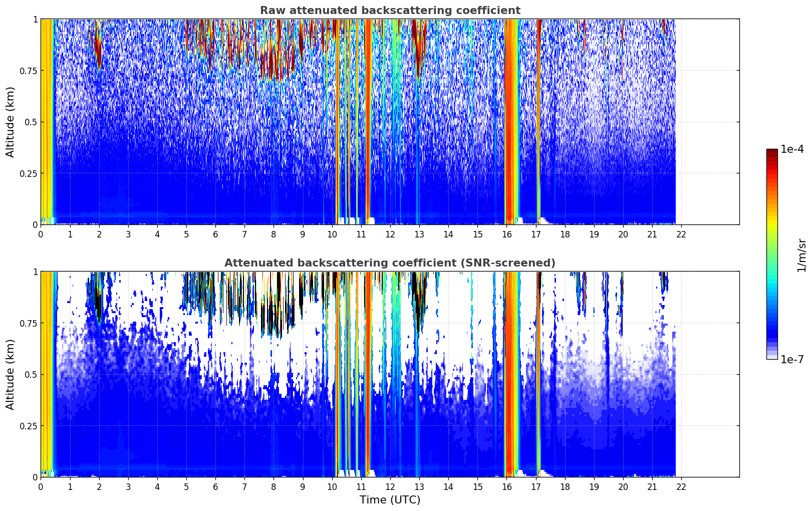Screen dimensions: 812x511
Task: Click the color bar legend
Action: pyautogui.click(x=772, y=254)
